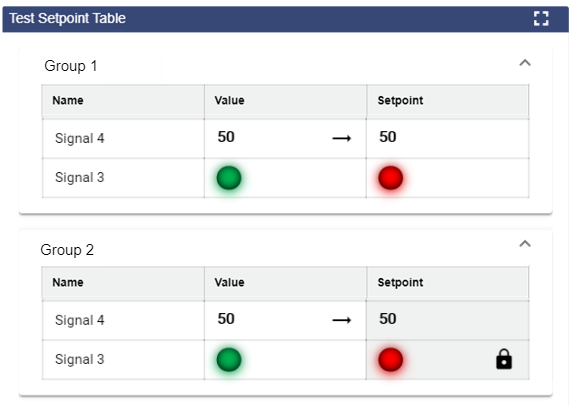The width and height of the screenshot is (570, 406).
Task: Collapse Group 2 using its chevron
Action: point(525,244)
